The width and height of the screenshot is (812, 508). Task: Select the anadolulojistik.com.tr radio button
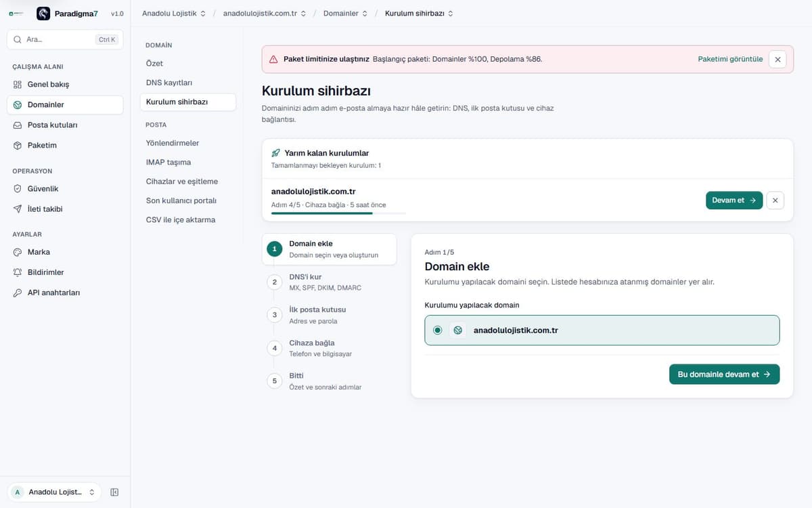438,331
